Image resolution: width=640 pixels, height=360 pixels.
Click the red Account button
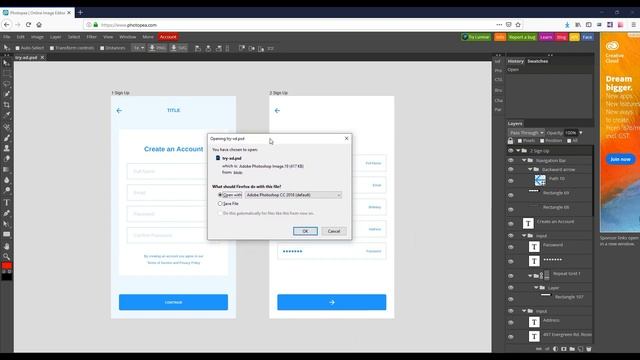[x=168, y=37]
